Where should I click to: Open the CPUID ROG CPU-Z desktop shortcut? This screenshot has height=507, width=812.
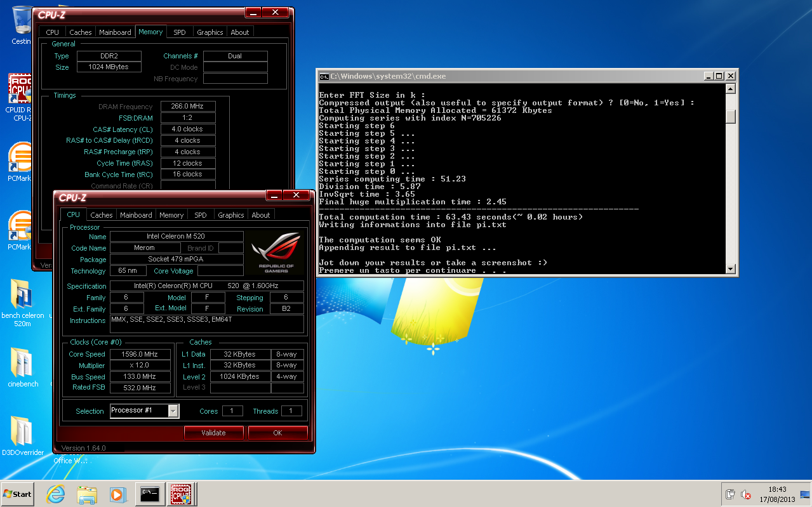point(21,97)
